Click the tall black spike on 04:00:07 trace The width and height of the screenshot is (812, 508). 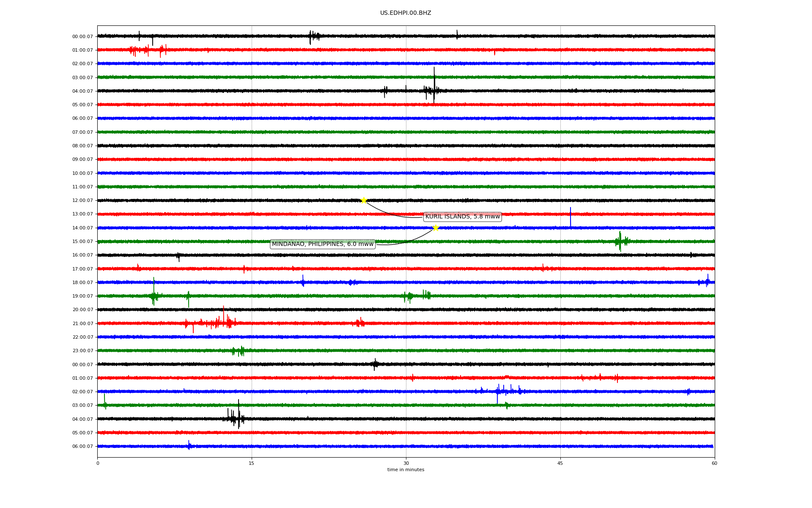point(434,83)
